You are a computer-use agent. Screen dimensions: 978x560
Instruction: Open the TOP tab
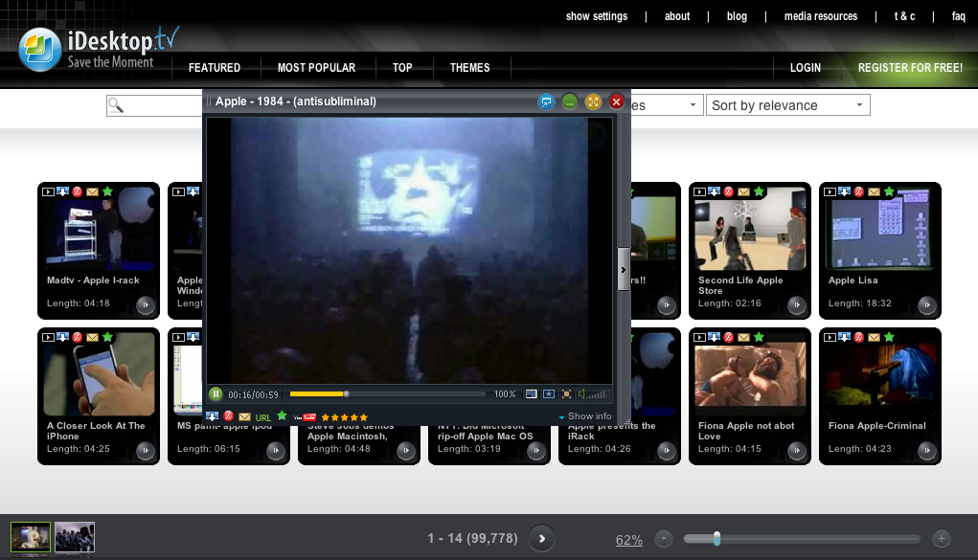[402, 67]
